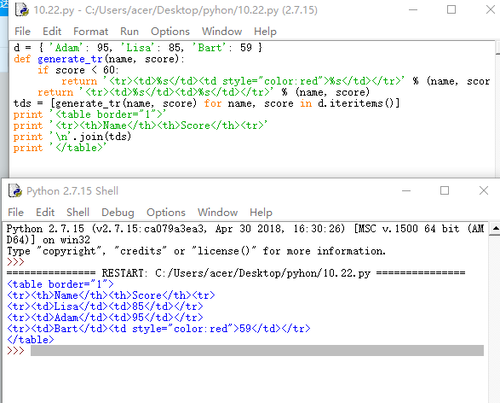Click the dictionary line starting with 'd ='
Viewport: 500px width, 403px height.
click(138, 48)
